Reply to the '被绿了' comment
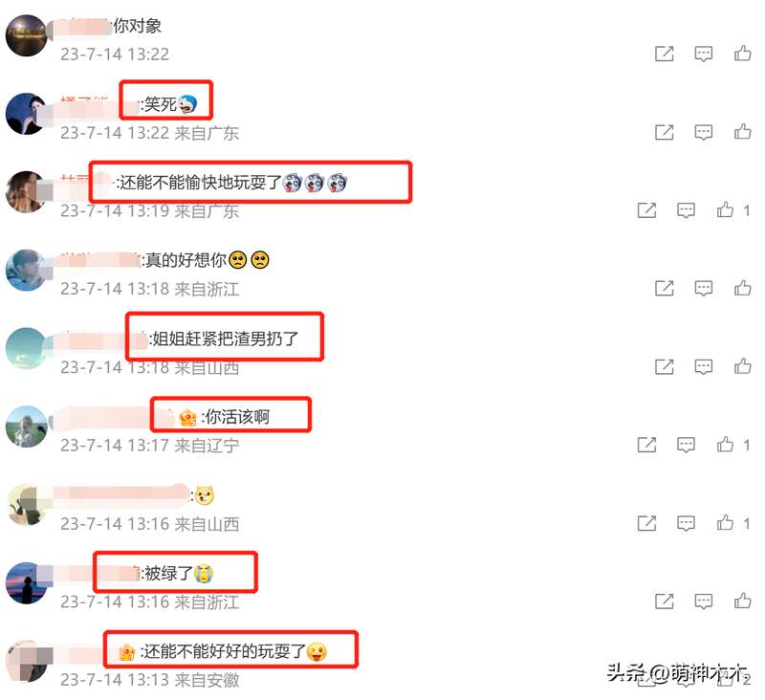The height and width of the screenshot is (700, 765). pos(703,602)
